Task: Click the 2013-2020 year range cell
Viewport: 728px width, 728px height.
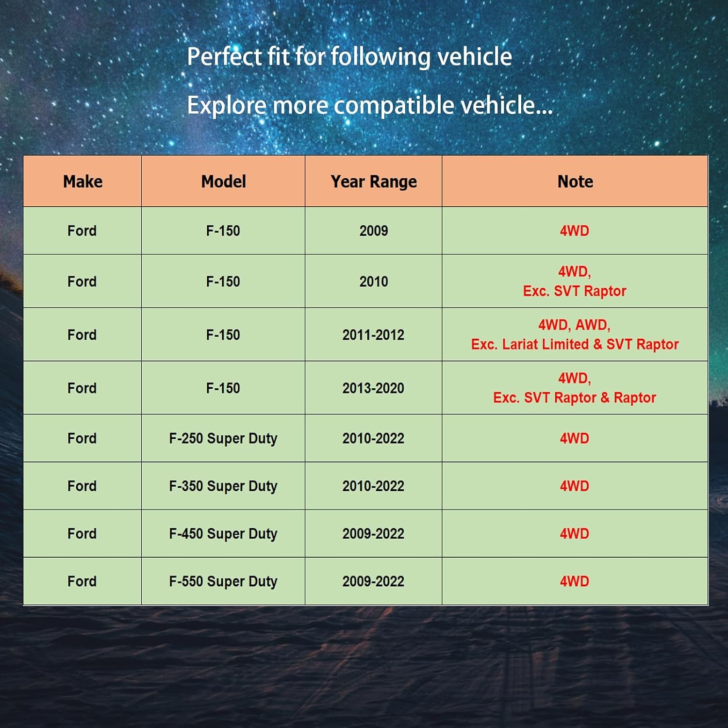Action: 373,388
